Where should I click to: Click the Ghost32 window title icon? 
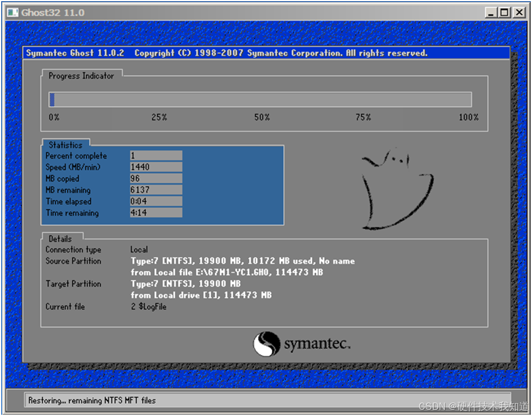click(x=13, y=13)
